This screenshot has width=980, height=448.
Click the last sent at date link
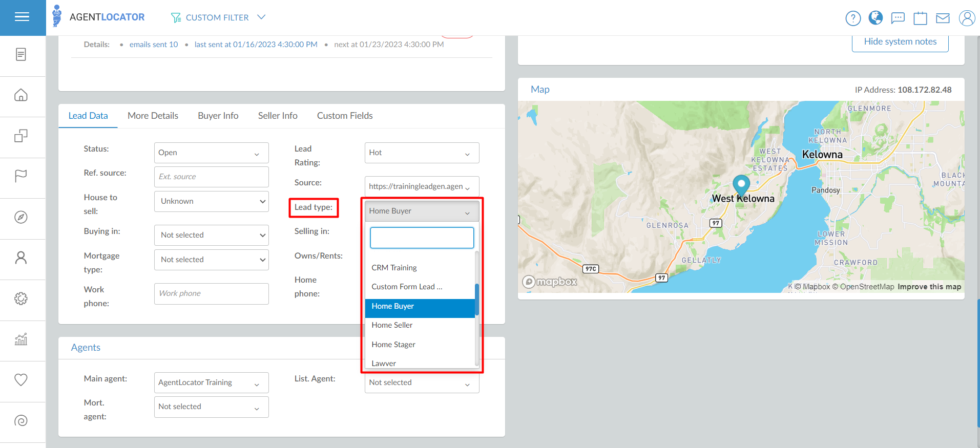256,45
